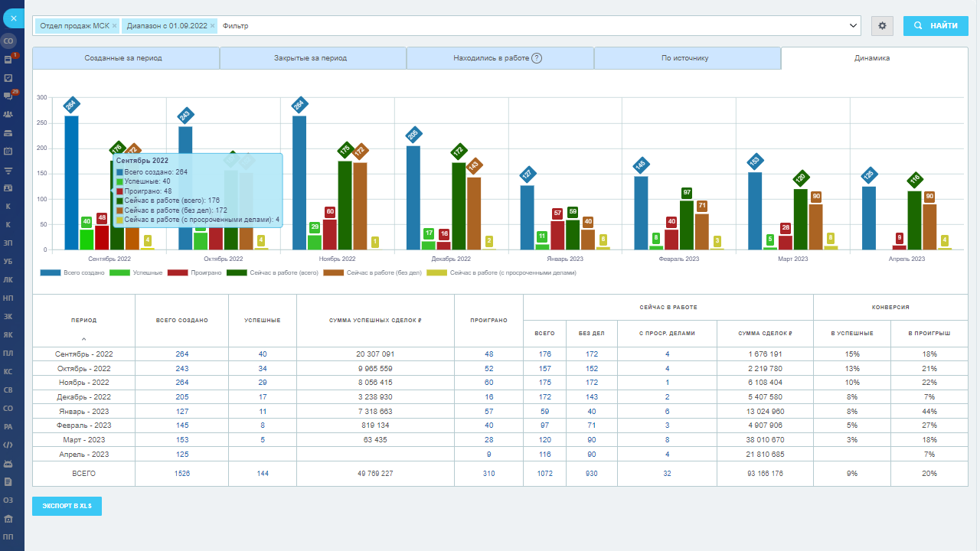
Task: Click the Android robot icon in sidebar
Action: tap(8, 463)
